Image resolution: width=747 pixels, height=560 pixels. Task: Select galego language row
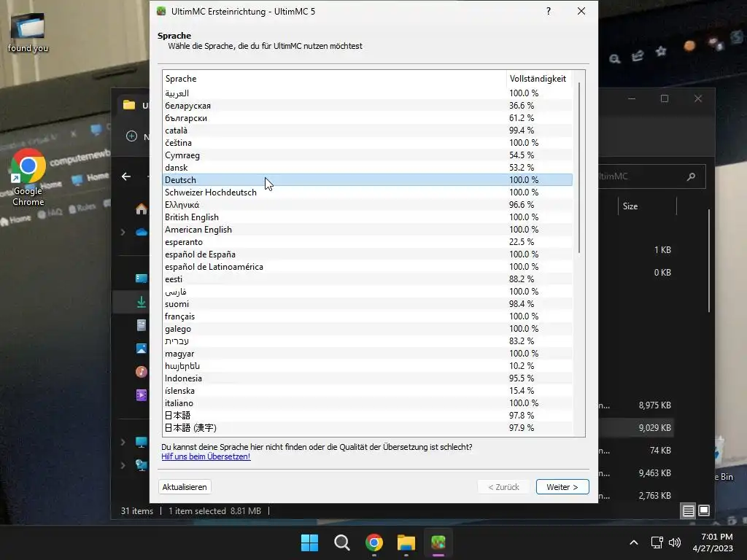(x=368, y=329)
